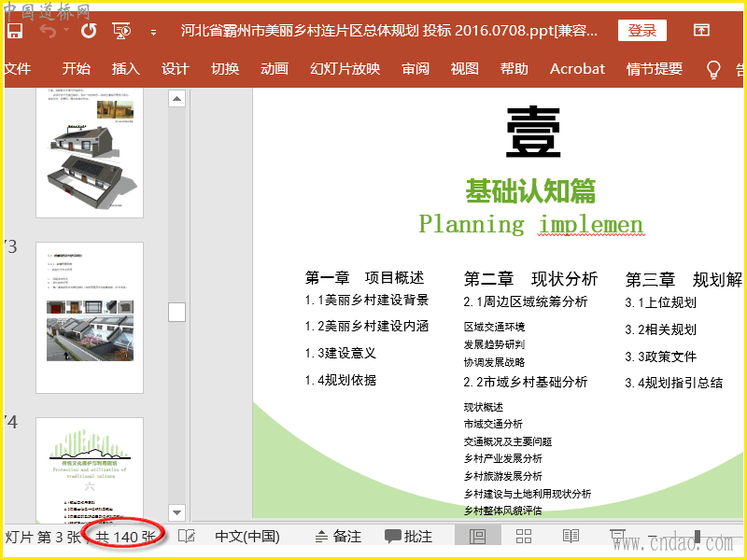This screenshot has height=560, width=747.
Task: Click the line 1.4规划依据
Action: [x=341, y=380]
